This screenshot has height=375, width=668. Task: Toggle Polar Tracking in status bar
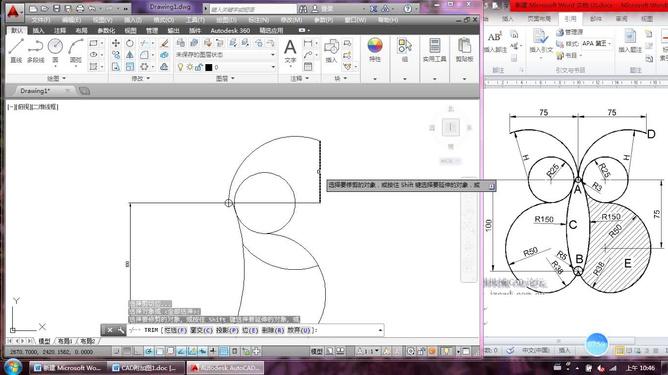pyautogui.click(x=148, y=351)
